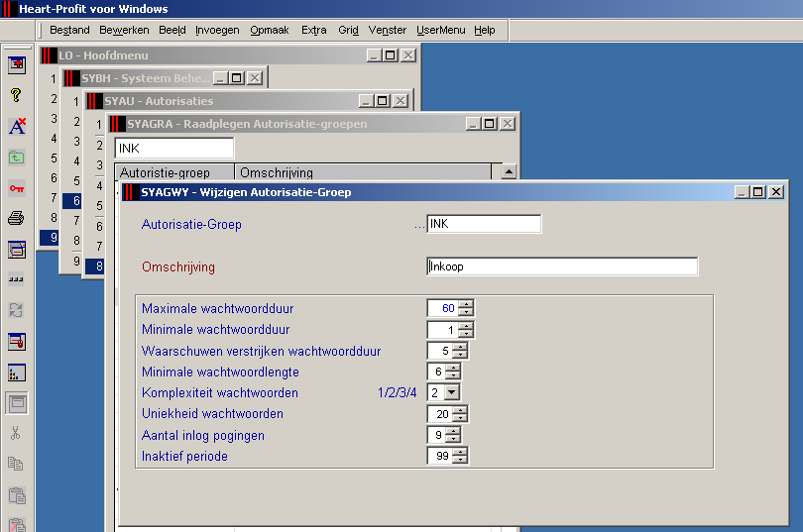Click the INK search field in SYAGRA window

[174, 149]
